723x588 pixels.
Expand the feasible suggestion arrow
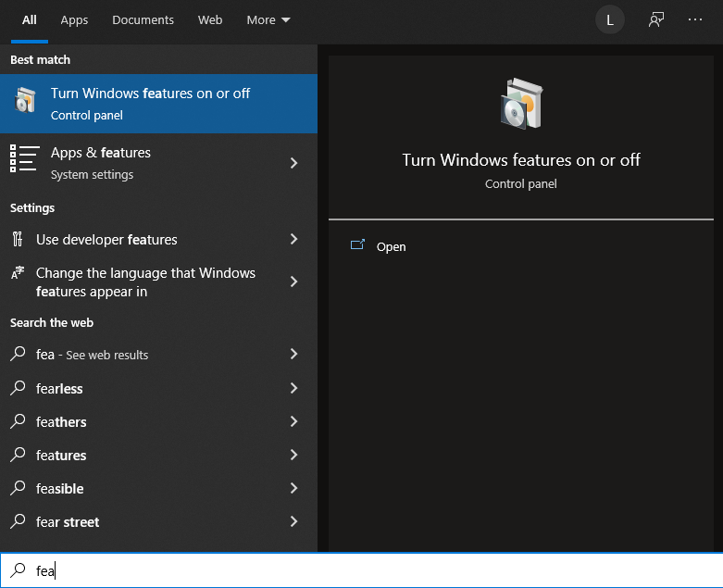coord(293,488)
